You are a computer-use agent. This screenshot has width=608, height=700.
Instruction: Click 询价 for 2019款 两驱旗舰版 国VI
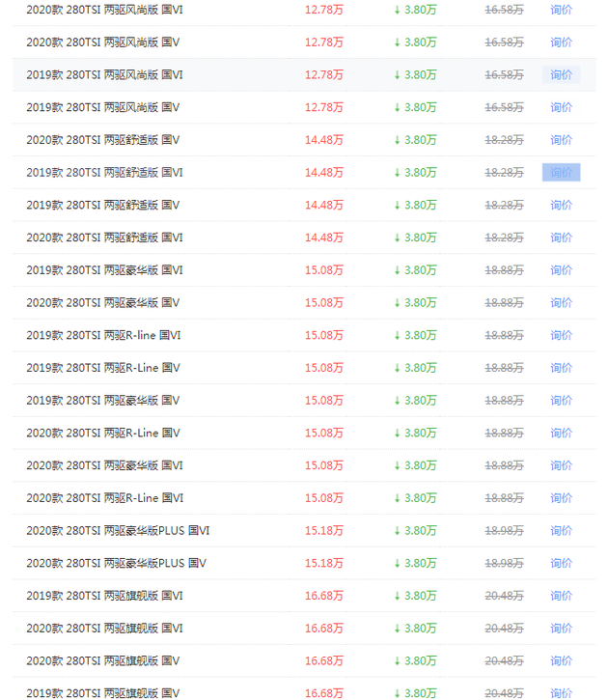pos(561,596)
